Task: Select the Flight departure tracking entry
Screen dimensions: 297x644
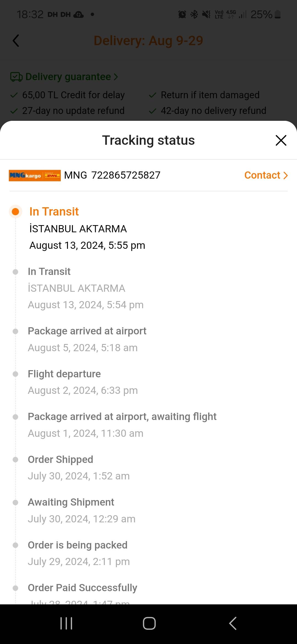Action: [x=82, y=382]
